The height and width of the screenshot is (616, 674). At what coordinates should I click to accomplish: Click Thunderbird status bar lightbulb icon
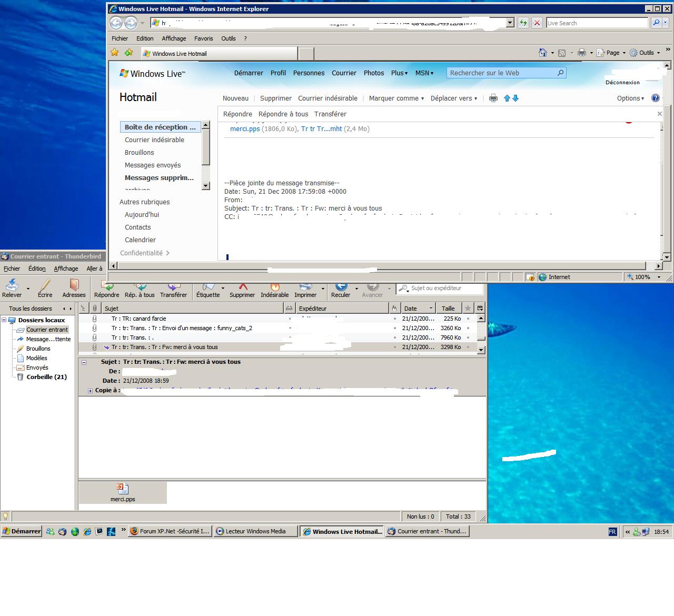5,516
